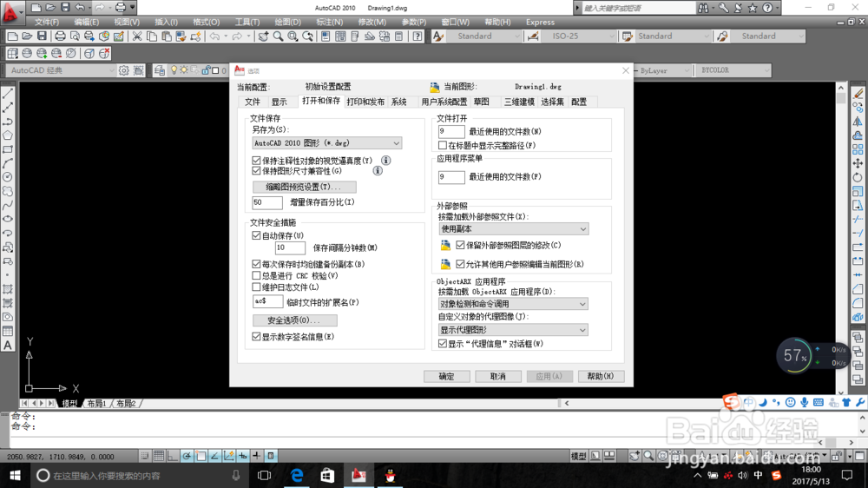Select the Mirror tool in the modify toolbar
The image size is (868, 488).
(858, 122)
